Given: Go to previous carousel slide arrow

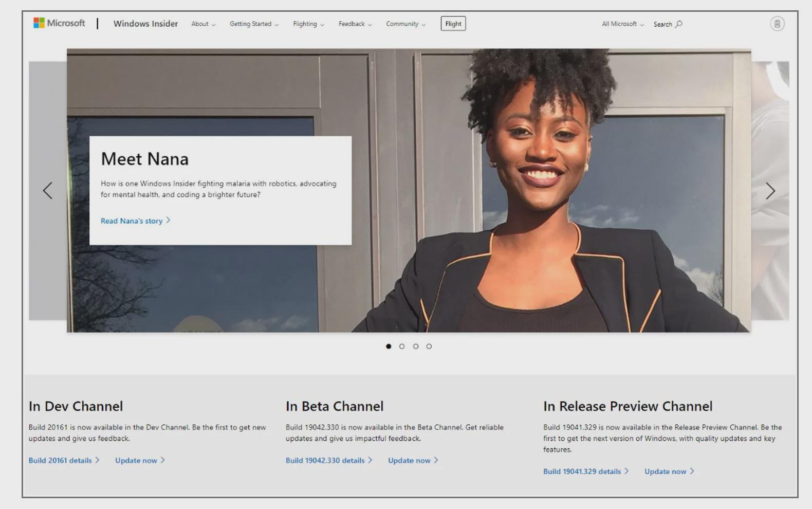Looking at the screenshot, I should click(x=48, y=191).
